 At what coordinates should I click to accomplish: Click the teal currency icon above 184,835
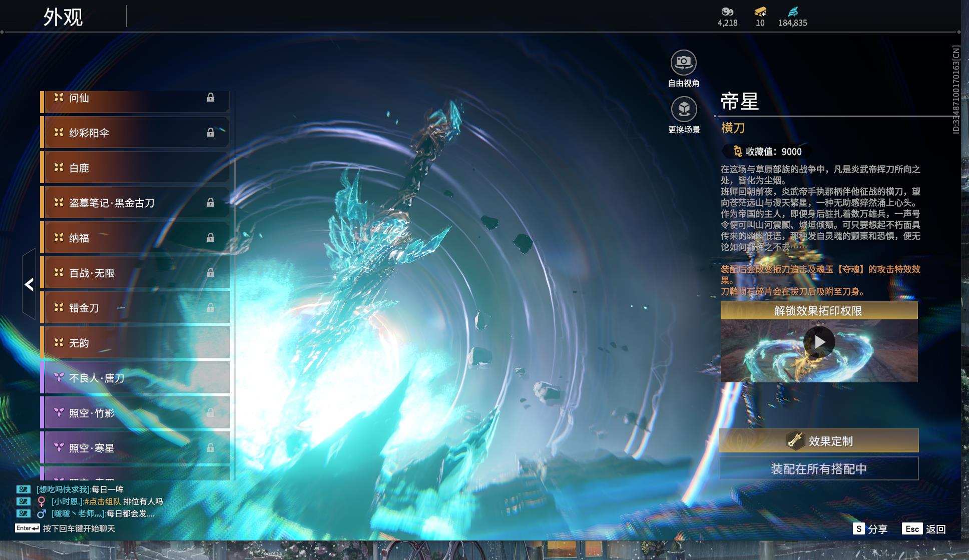point(793,12)
